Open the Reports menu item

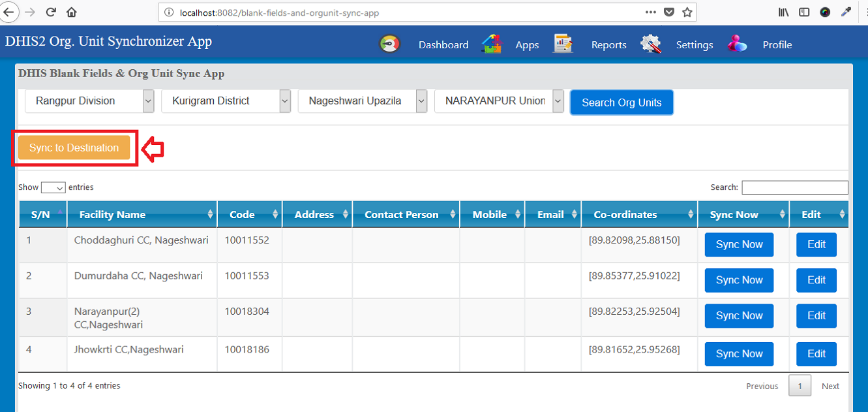[609, 45]
